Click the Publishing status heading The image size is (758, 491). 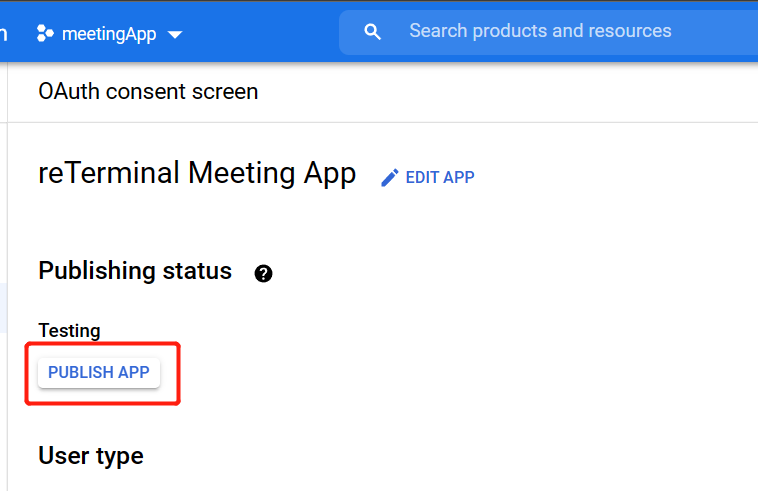click(x=135, y=271)
